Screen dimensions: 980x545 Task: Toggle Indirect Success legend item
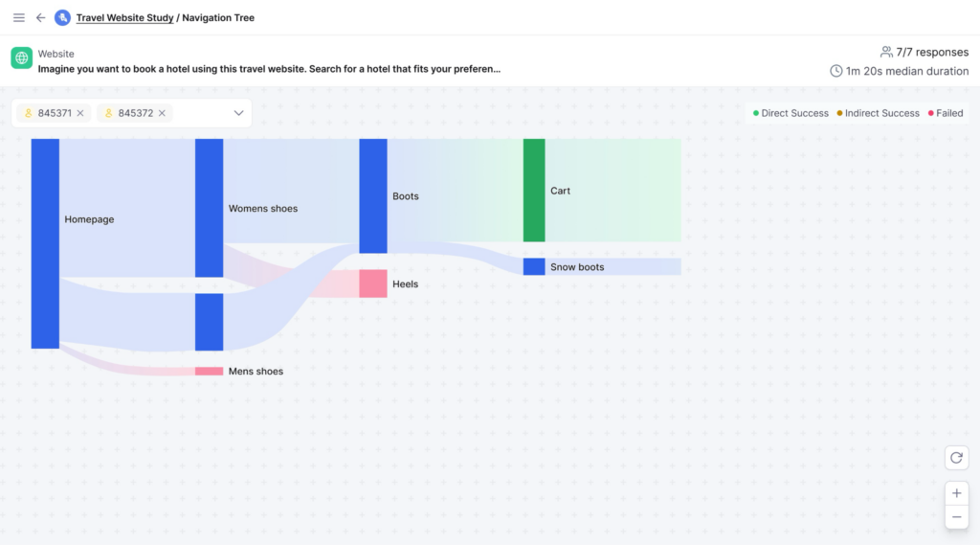tap(879, 113)
